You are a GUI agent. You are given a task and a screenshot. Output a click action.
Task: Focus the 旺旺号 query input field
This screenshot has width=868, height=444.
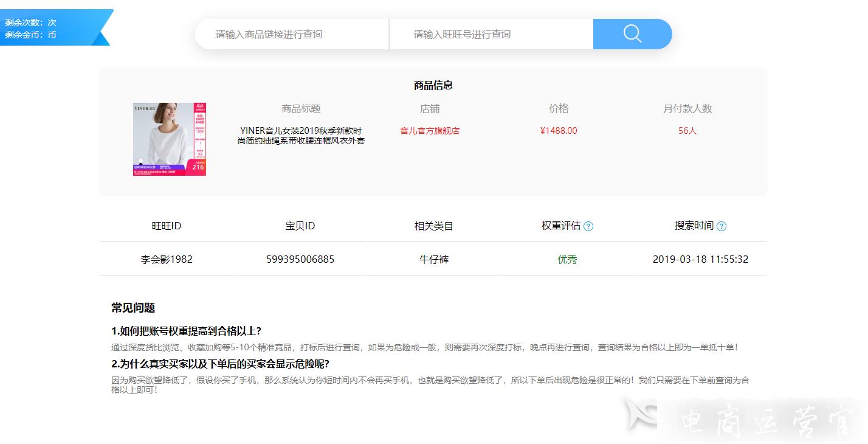click(x=491, y=34)
